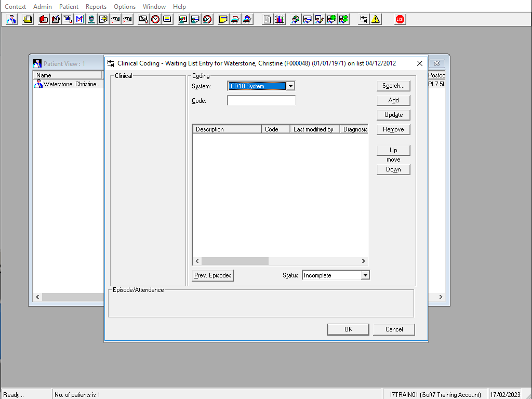
Task: Click the Code column header in list
Action: (276, 129)
